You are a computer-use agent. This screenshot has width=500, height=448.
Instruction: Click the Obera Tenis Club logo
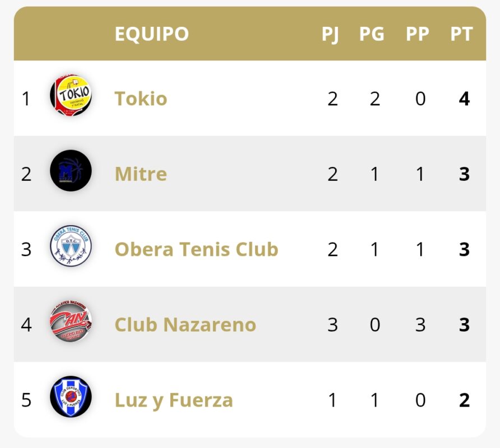coord(71,246)
